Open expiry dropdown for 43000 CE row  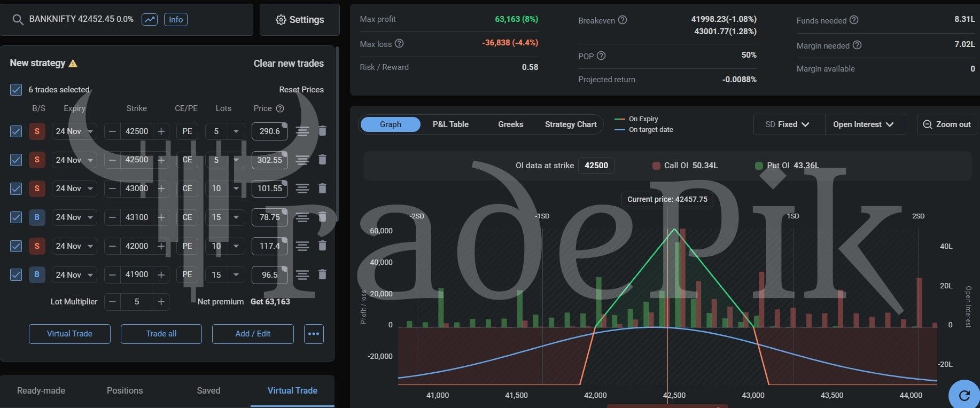coord(74,189)
